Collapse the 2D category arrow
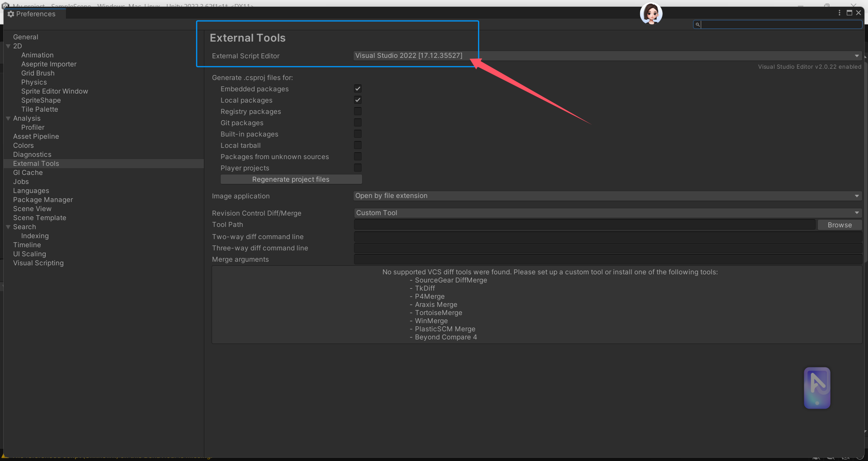This screenshot has height=461, width=868. click(x=8, y=46)
